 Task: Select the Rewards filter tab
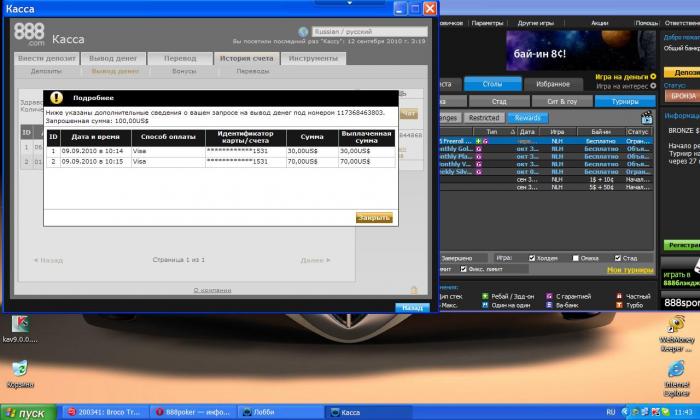528,118
